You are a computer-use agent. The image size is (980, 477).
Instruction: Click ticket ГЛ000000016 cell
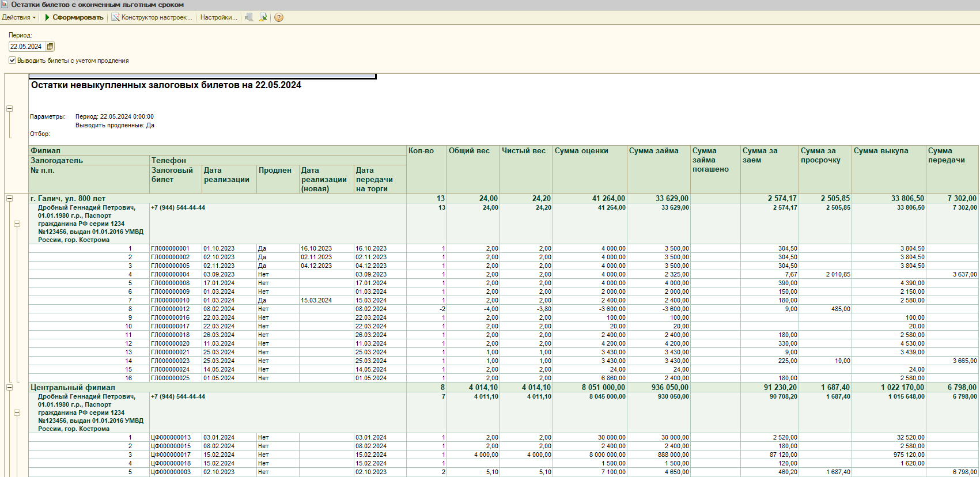(176, 317)
